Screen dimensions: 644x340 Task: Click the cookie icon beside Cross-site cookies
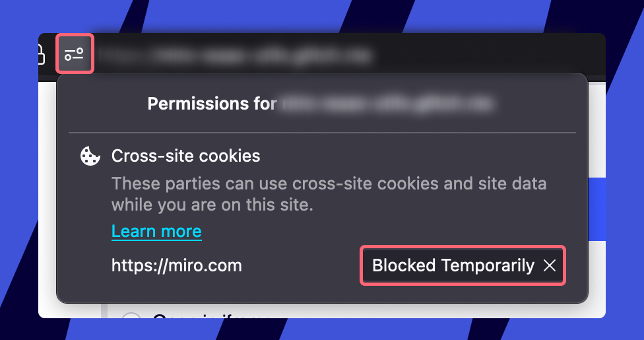tap(90, 156)
